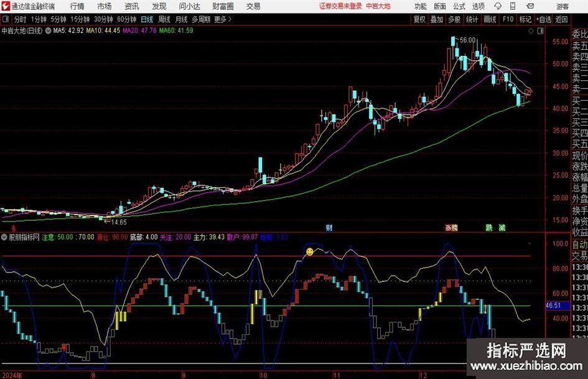Screen dimensions: 588x379
Task: Open the 财富圈 menu
Action: [223, 6]
